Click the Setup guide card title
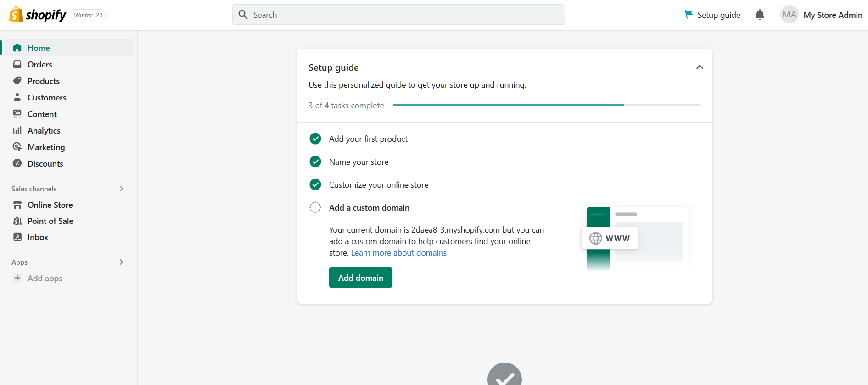The width and height of the screenshot is (868, 385). point(334,67)
